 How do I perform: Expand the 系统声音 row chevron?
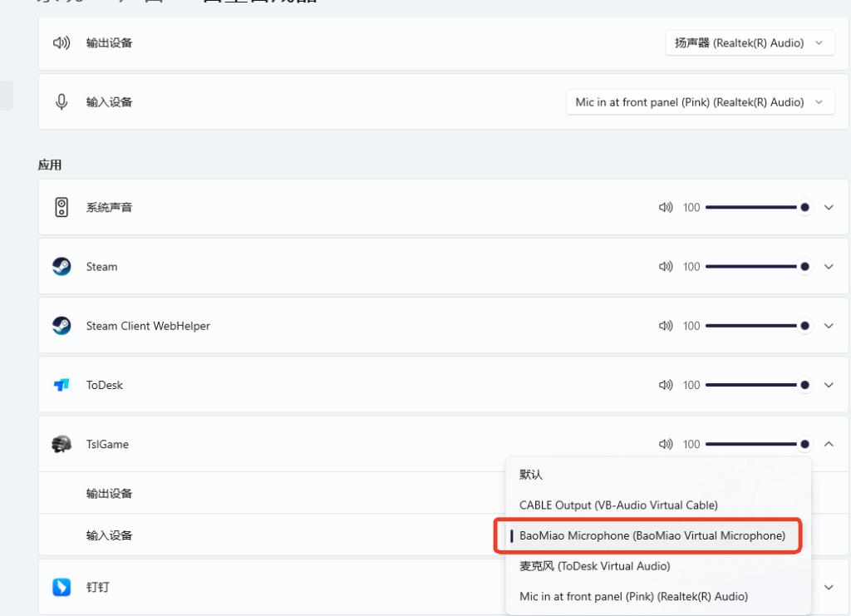[829, 207]
